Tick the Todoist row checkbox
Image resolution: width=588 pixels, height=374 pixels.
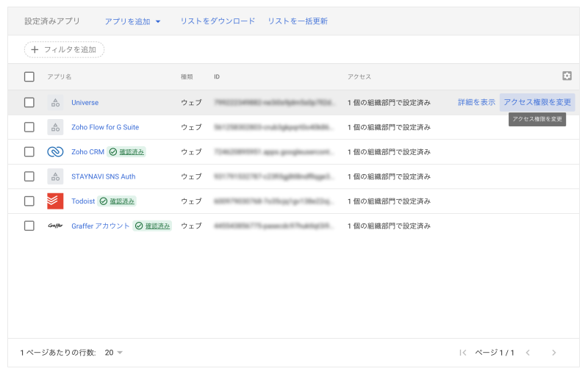(x=29, y=201)
